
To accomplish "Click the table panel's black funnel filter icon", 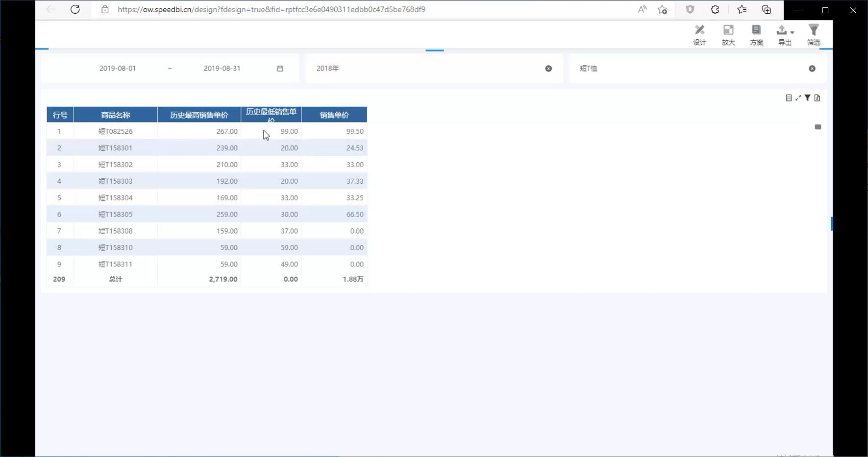I will pos(808,98).
